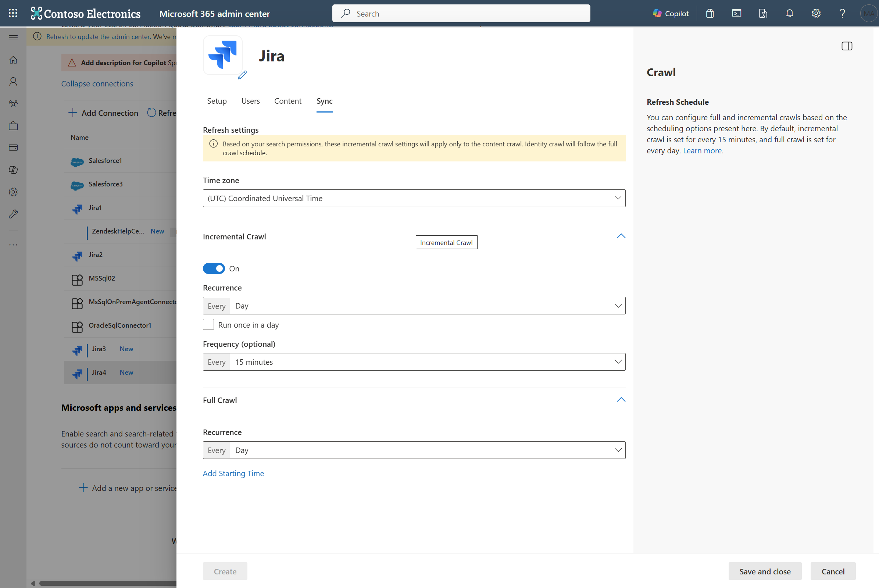Click Contoso Electronics logo
The image size is (879, 588).
(x=85, y=14)
